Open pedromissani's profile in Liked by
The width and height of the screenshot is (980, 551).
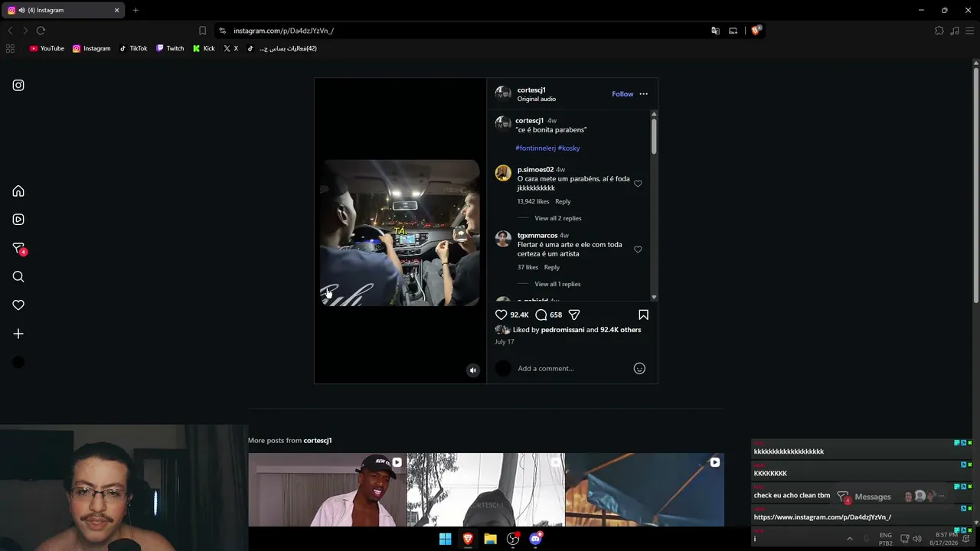tap(563, 330)
